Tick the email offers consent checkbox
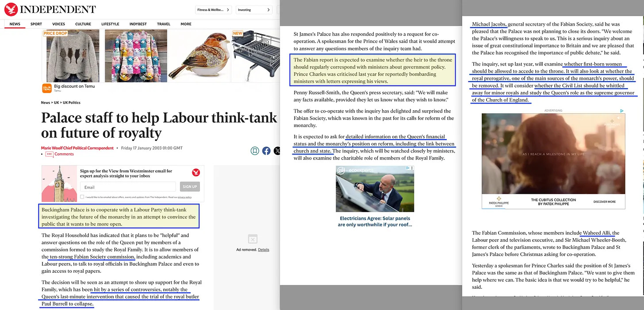644x310 pixels. (x=82, y=197)
